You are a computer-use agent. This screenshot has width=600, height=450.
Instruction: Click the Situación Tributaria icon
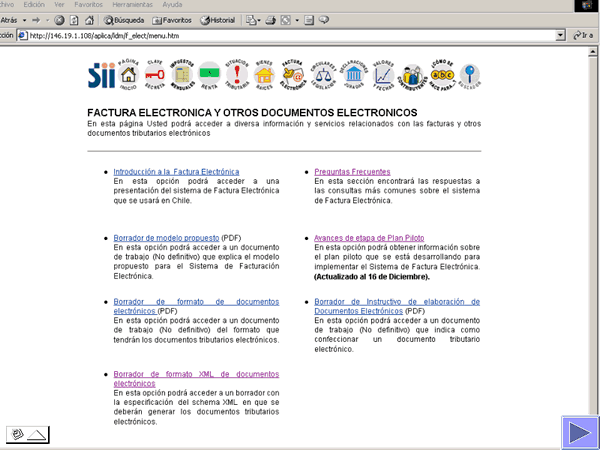(x=237, y=75)
